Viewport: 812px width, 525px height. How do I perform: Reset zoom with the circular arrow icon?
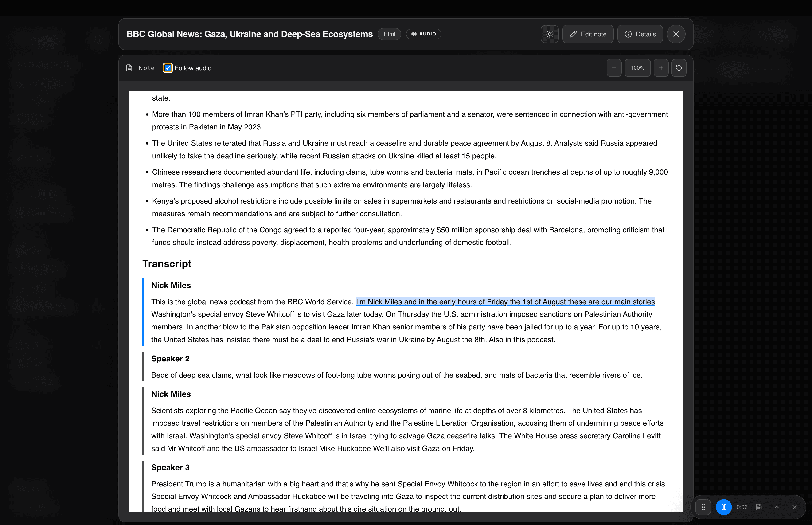tap(679, 68)
